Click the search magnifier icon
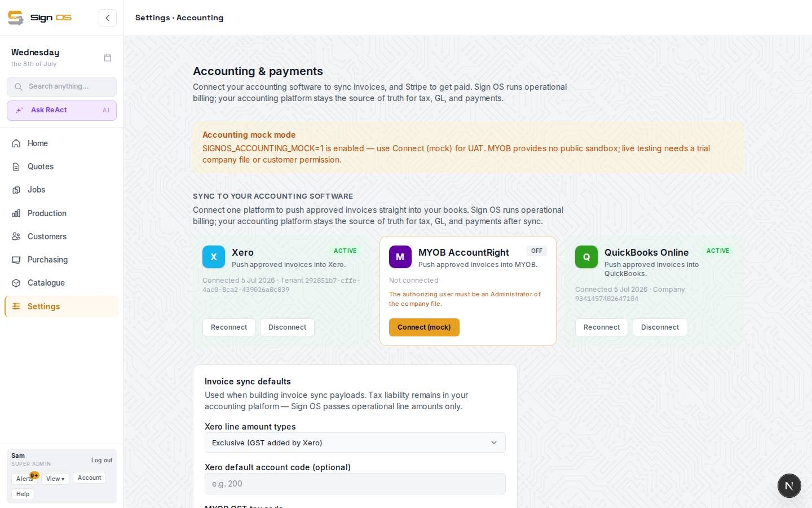The height and width of the screenshot is (508, 812). 19,86
